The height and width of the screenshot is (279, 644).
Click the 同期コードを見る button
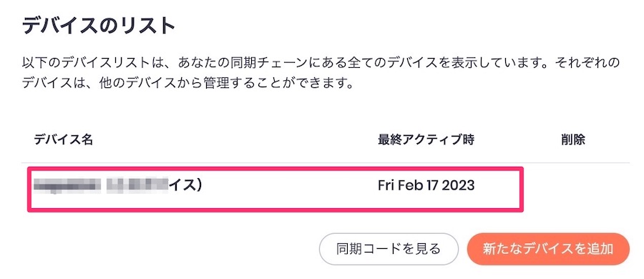(389, 249)
